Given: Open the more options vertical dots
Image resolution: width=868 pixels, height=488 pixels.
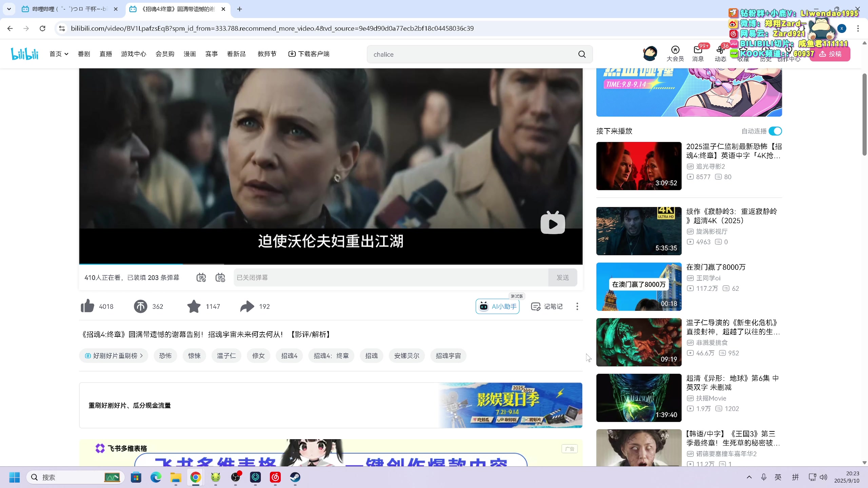Looking at the screenshot, I should [x=577, y=306].
